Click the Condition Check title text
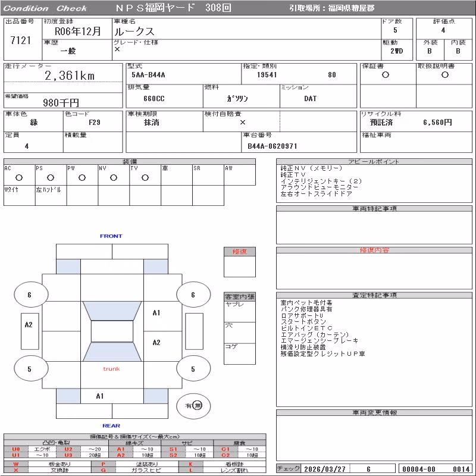 pos(45,8)
